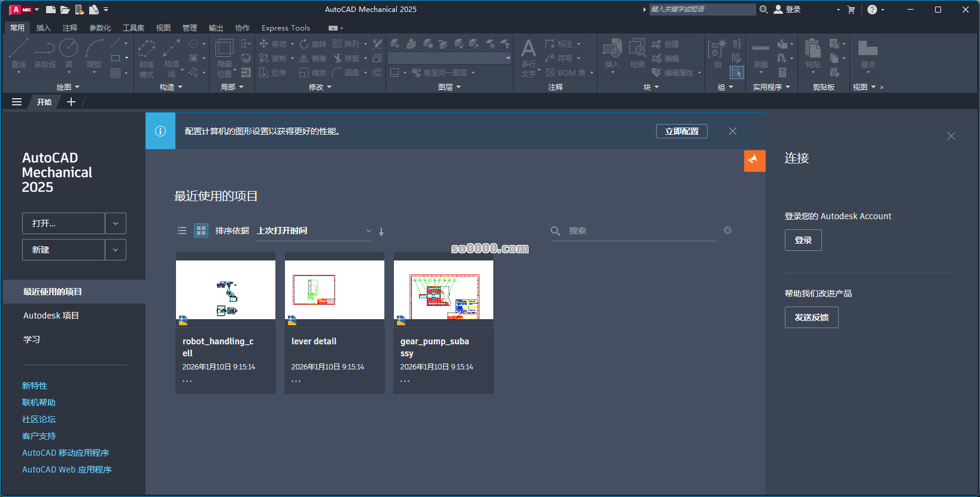Click the hamburger menu beside the Start tab
Viewport: 980px width, 497px height.
click(x=17, y=102)
